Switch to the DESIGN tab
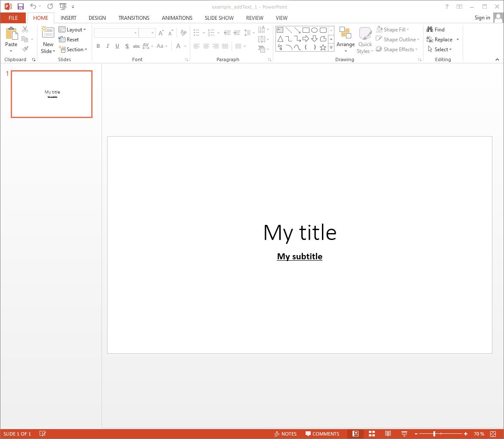Screen dimensions: 504x439 tap(97, 18)
